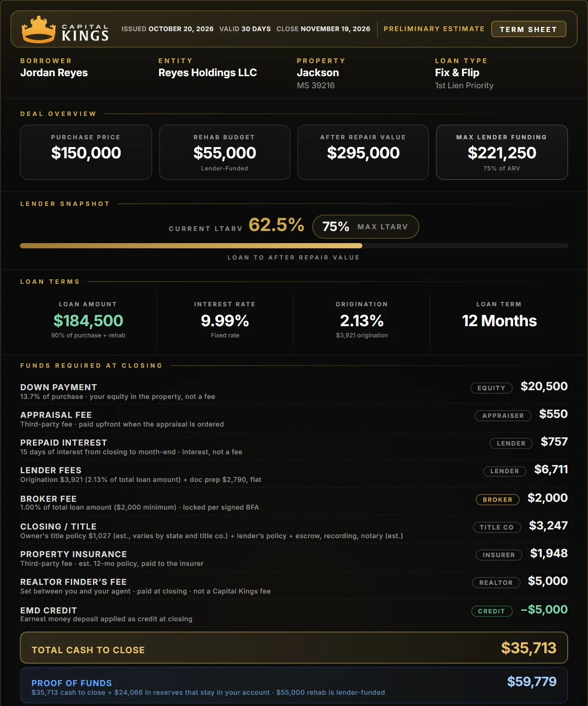Screen dimensions: 588x706
Task: Click the CLOSING / TITLE line title
Action: tap(58, 526)
